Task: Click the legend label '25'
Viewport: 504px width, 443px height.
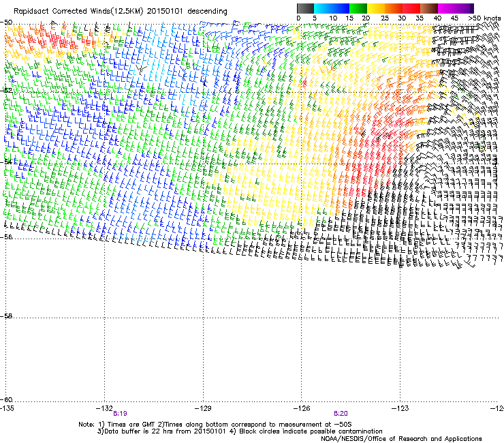Action: [x=384, y=18]
